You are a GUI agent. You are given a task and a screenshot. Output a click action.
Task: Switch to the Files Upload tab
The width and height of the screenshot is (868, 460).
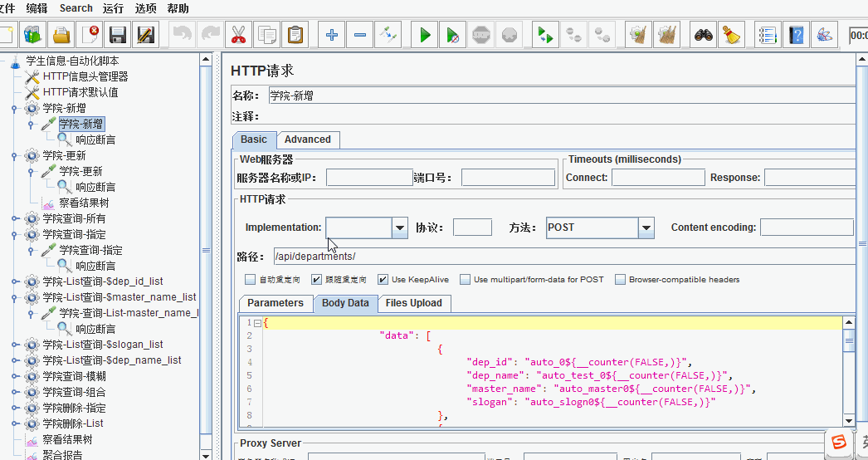pyautogui.click(x=413, y=303)
